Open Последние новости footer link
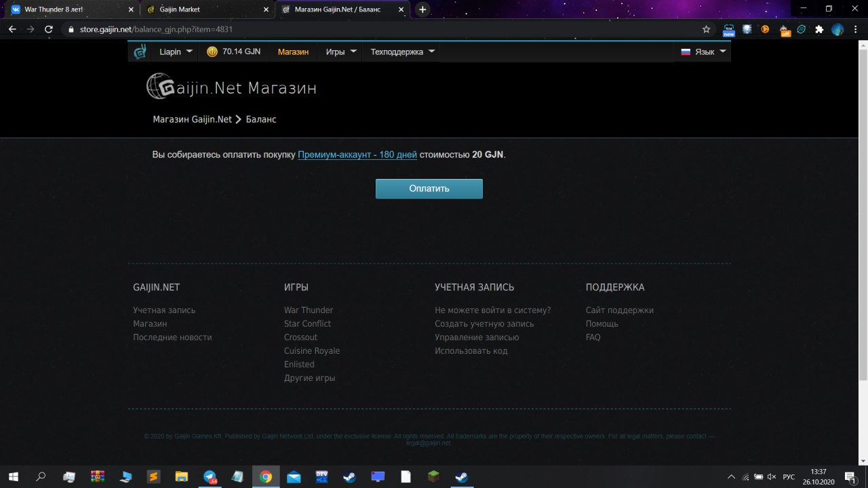868x488 pixels. [172, 338]
